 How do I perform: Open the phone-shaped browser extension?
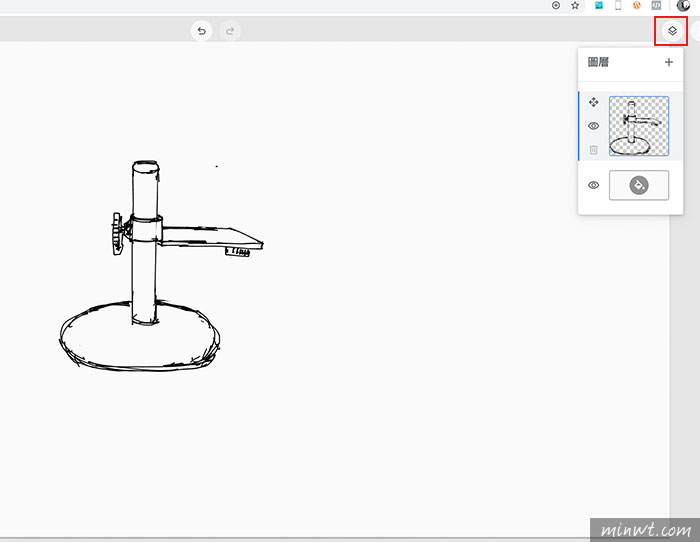tap(618, 5)
